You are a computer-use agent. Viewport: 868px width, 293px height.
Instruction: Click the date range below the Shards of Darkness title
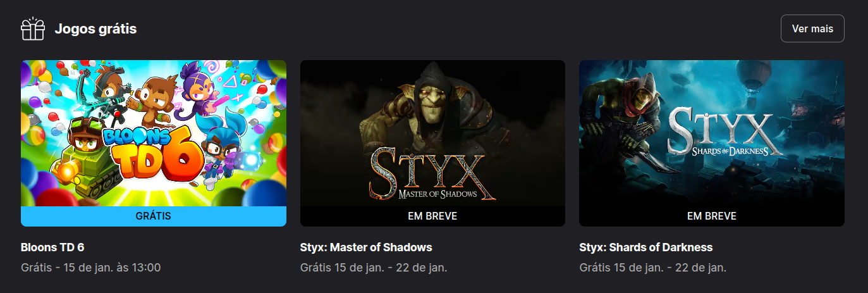point(653,268)
